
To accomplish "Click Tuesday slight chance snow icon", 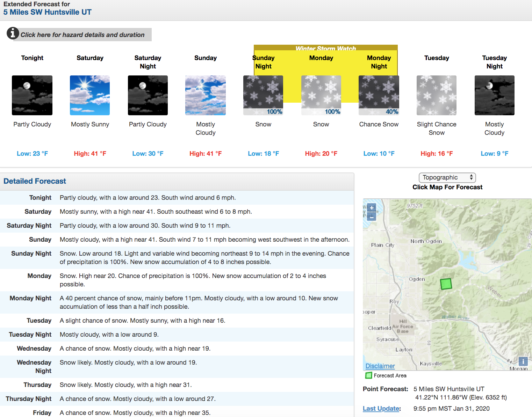I will click(437, 95).
